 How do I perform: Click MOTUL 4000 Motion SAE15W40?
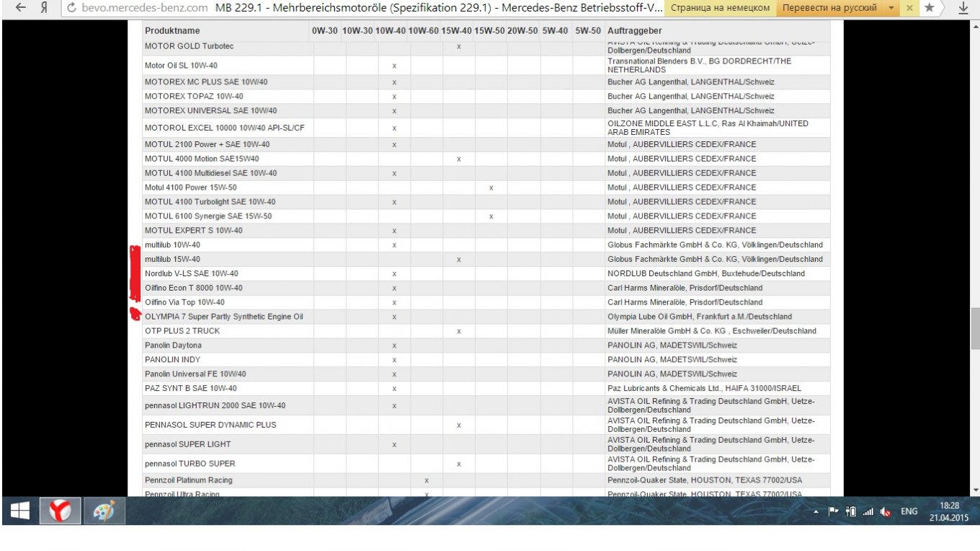pos(202,159)
